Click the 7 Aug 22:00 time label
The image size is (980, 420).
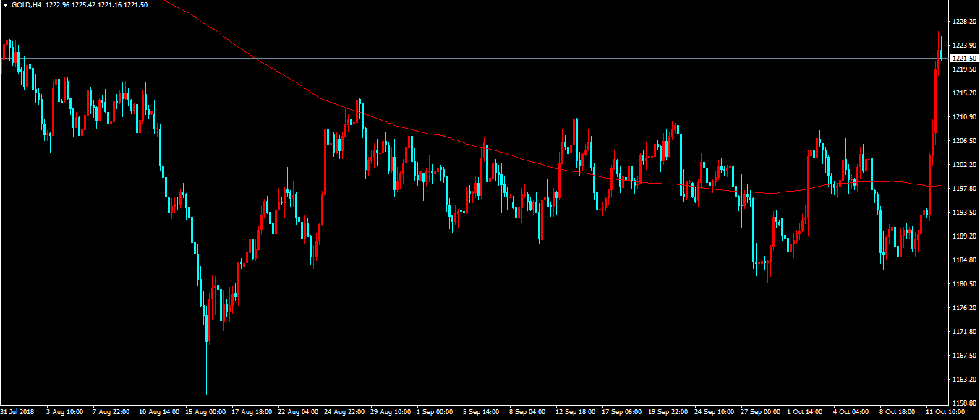click(111, 412)
